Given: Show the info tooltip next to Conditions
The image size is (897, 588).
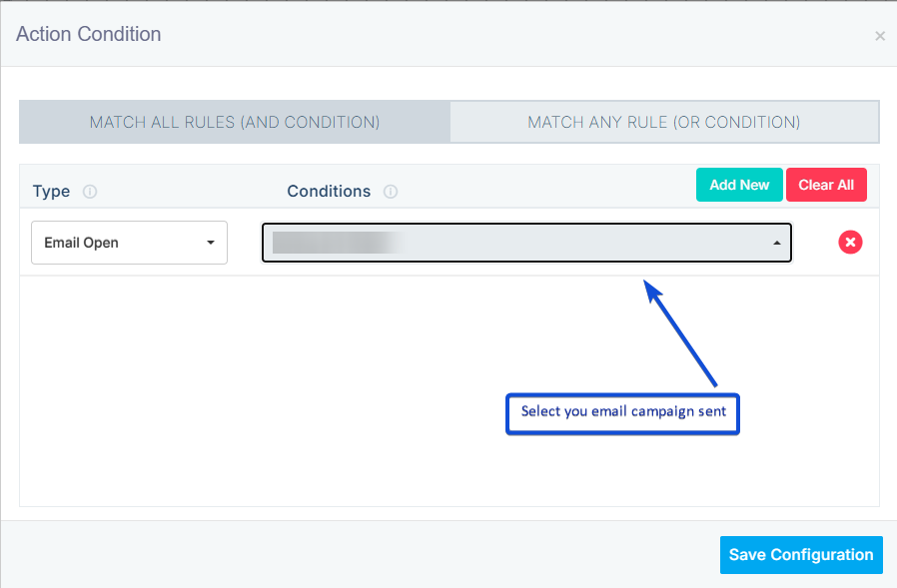Looking at the screenshot, I should (391, 192).
